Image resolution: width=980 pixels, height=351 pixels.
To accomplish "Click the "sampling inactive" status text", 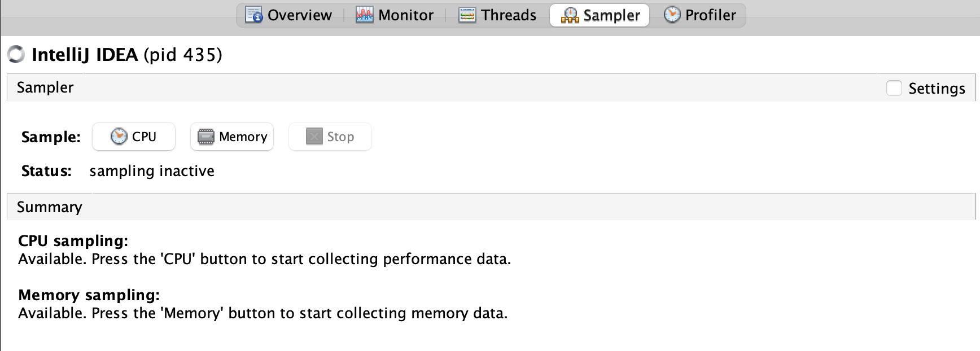I will tap(152, 171).
